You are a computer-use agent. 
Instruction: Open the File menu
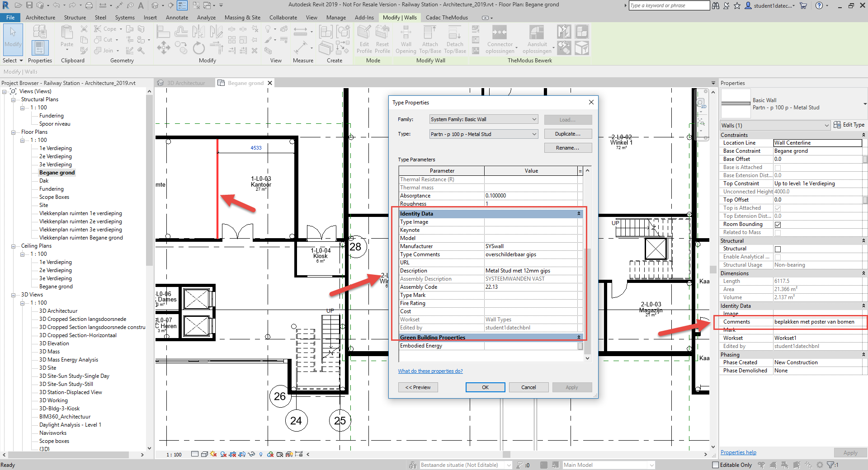click(10, 18)
